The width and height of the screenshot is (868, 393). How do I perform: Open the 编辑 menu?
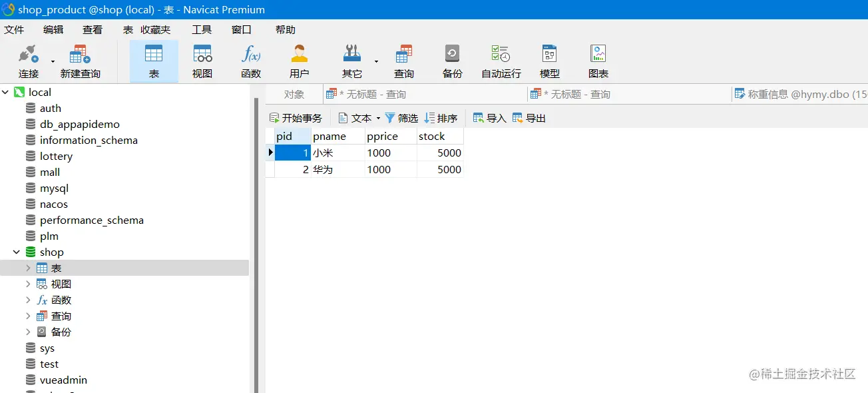(x=53, y=29)
